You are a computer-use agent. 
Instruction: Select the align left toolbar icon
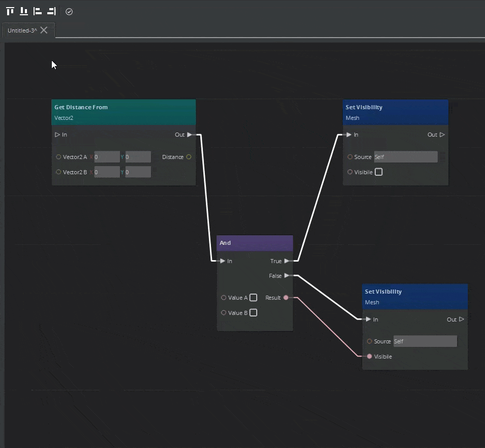(x=37, y=11)
